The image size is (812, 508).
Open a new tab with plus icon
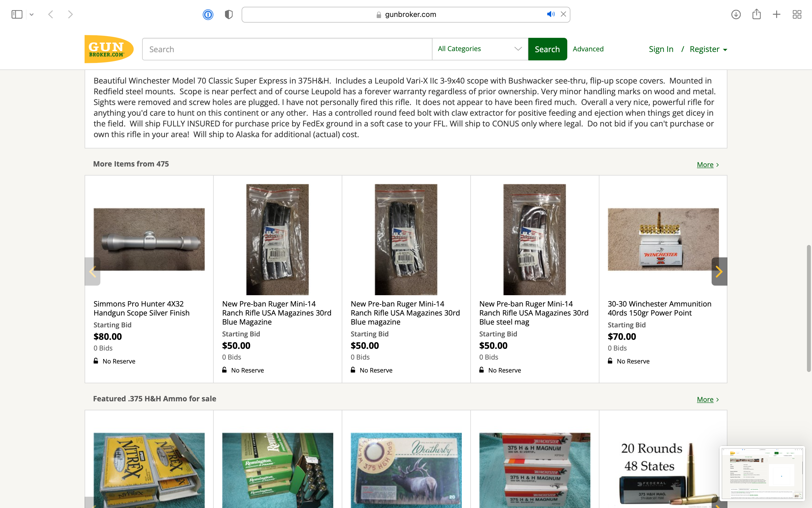point(776,14)
